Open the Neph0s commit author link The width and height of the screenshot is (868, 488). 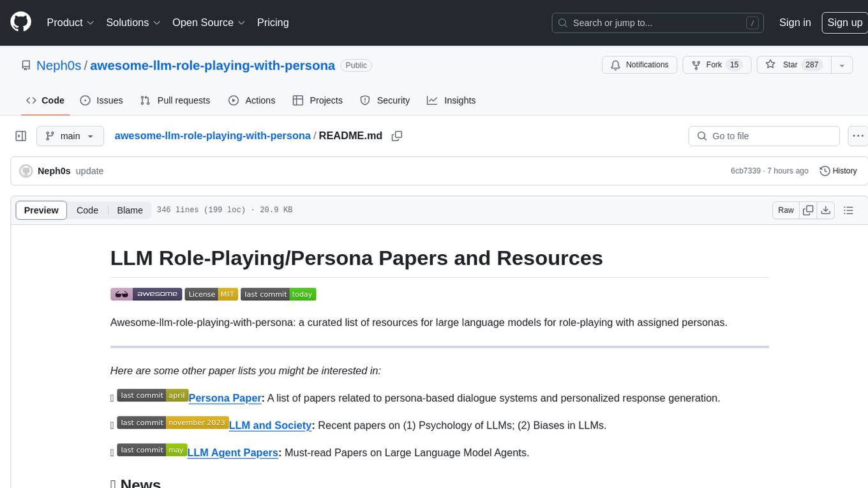click(54, 171)
